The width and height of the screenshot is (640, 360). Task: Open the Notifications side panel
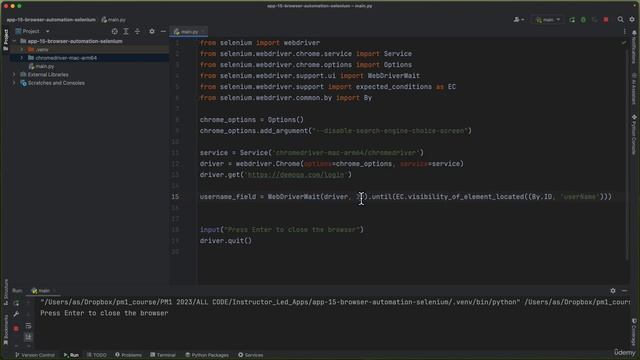[634, 47]
